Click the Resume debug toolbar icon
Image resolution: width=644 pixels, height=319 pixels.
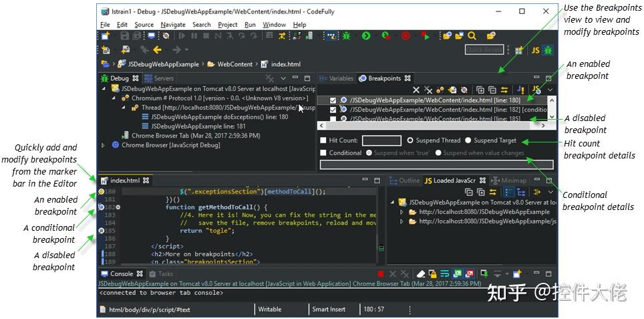pyautogui.click(x=182, y=36)
